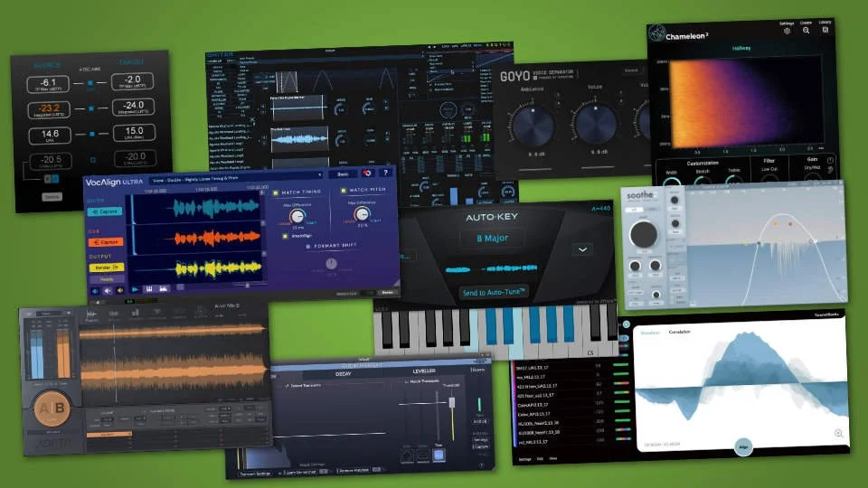Open the Chameleon Settings gear icon
868x488 pixels.
coord(788,31)
